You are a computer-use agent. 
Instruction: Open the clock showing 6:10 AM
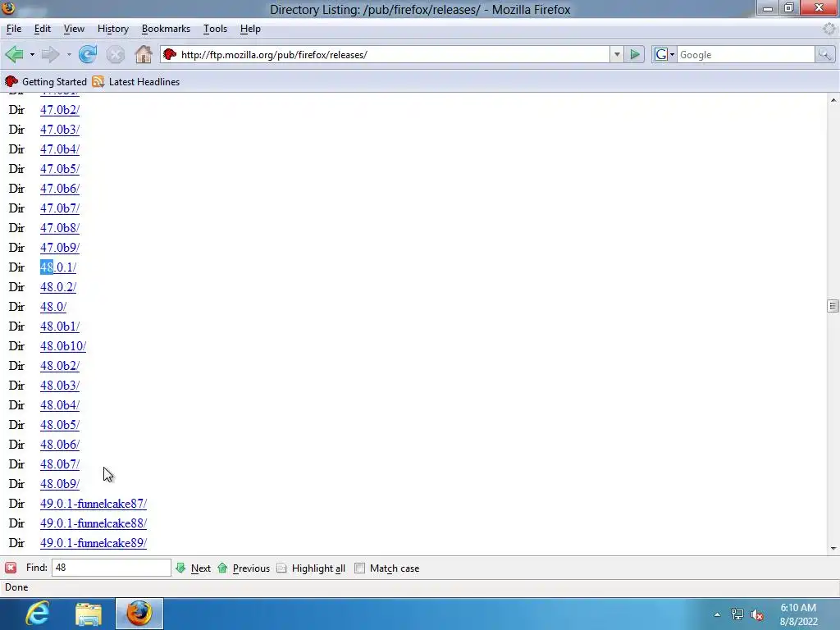point(799,614)
